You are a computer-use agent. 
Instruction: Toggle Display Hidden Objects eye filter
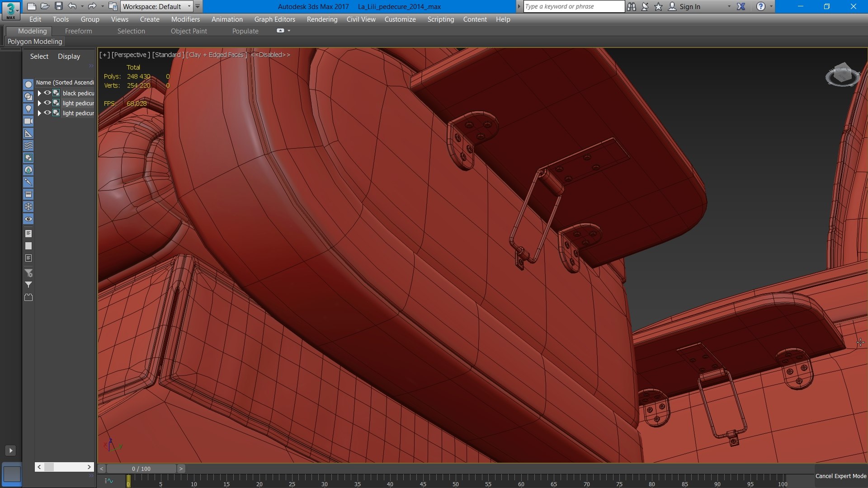[x=28, y=219]
